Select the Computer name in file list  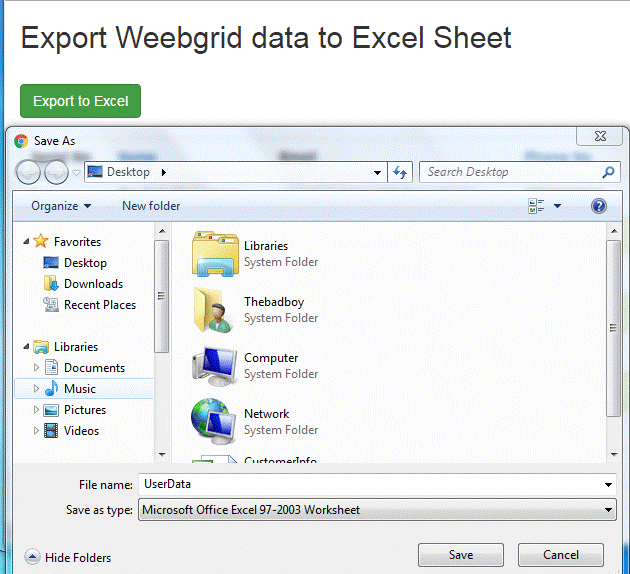pyautogui.click(x=271, y=358)
